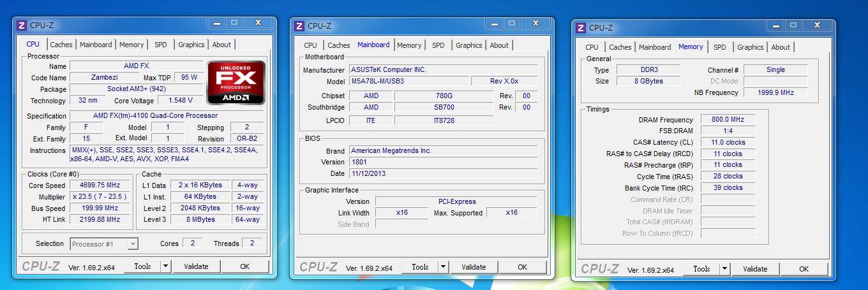Switch to Memory tab in the CPU window
868x290 pixels.
click(x=131, y=45)
